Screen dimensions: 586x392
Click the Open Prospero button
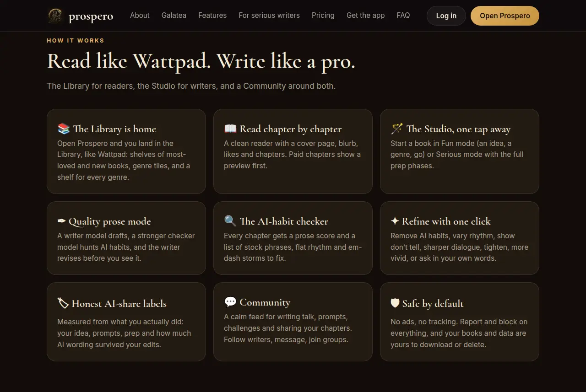[505, 16]
